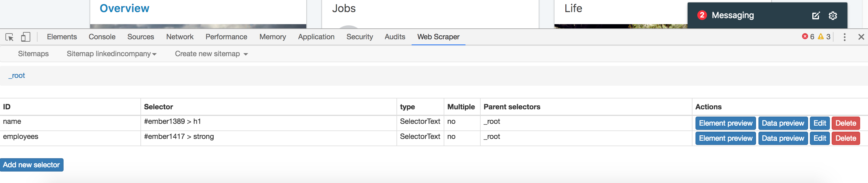Open the Console tab

[102, 37]
